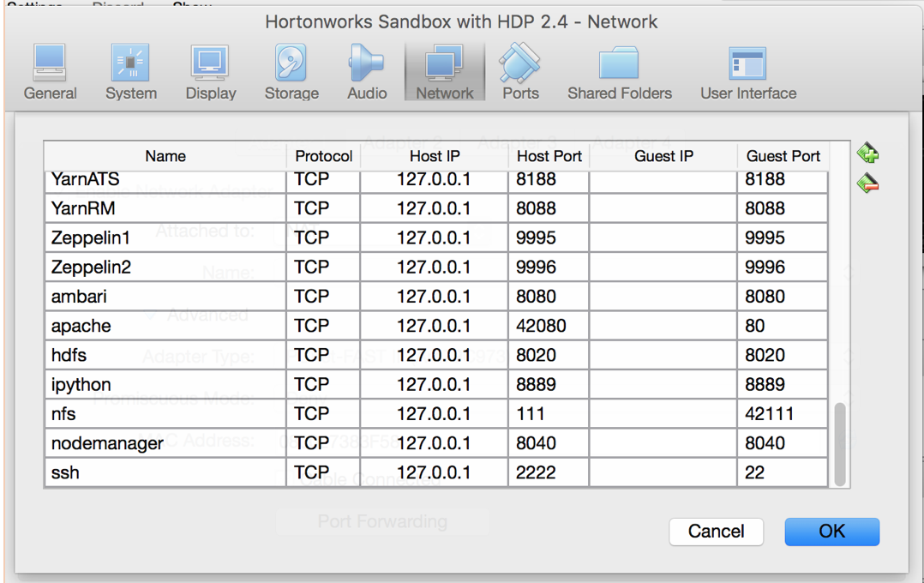
Task: Confirm settings with OK
Action: tap(831, 532)
